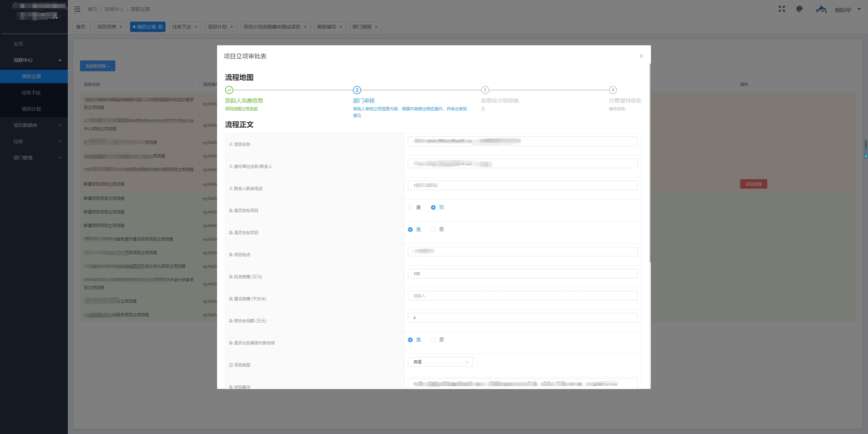The image size is (868, 434).
Task: Click the 发起人完善信息 step title
Action: click(x=244, y=100)
